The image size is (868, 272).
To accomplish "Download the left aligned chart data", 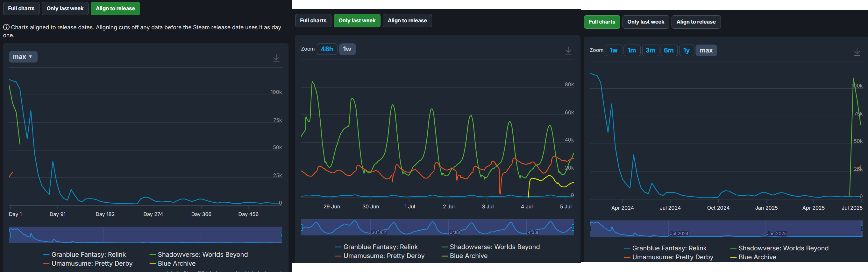I will [276, 58].
